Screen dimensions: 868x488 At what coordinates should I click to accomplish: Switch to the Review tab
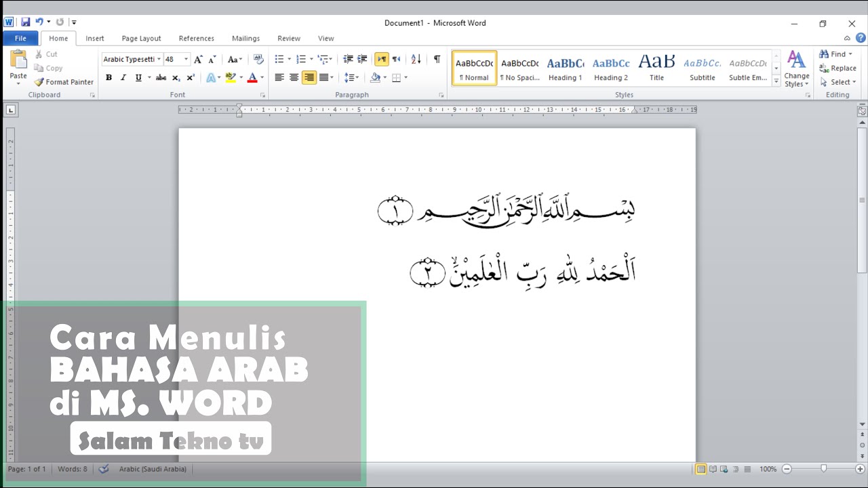(x=289, y=39)
